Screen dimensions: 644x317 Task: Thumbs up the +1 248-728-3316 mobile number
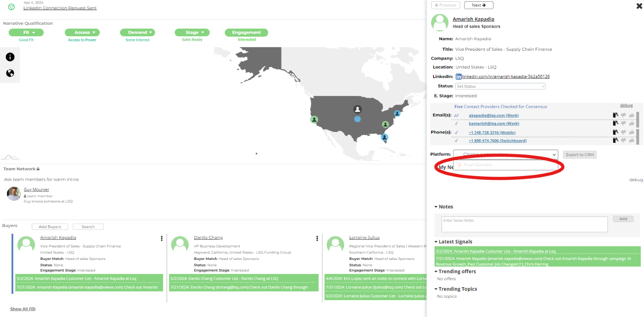click(632, 132)
